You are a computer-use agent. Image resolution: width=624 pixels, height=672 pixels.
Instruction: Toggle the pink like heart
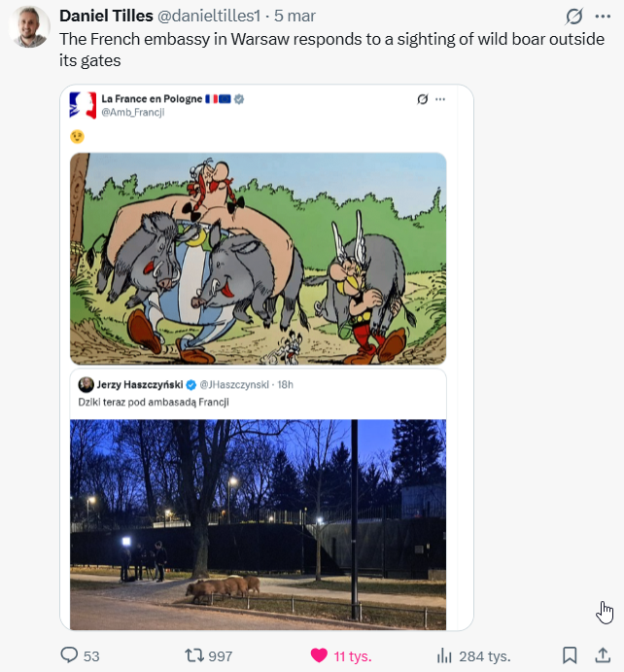319,655
